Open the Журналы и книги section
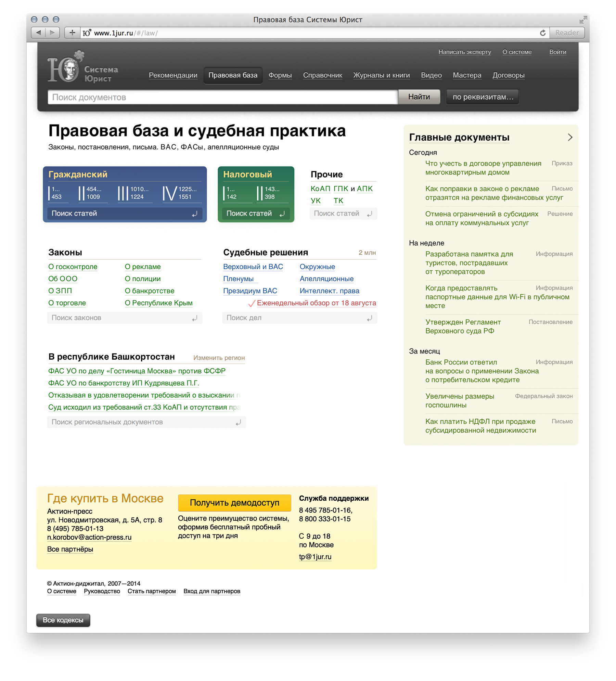Viewport: 616px width, 681px height. [381, 75]
